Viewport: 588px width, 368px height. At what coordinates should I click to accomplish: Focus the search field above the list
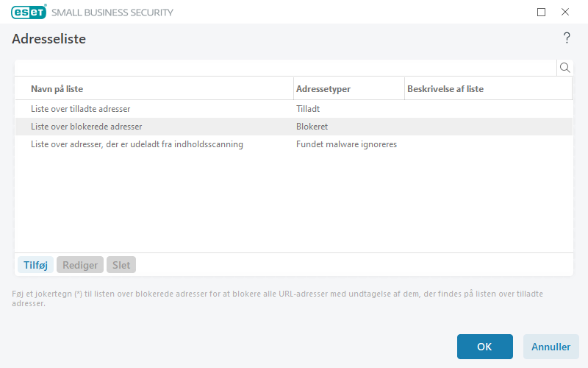(285, 68)
